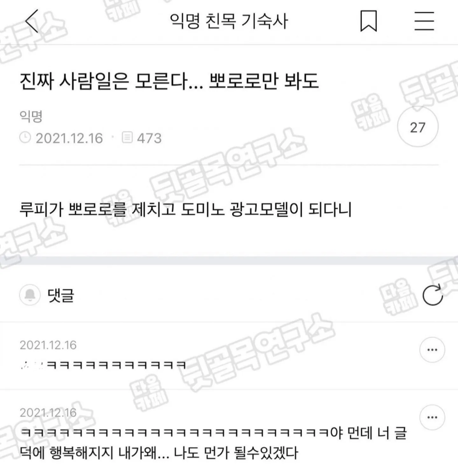Click the 댓글 section label
The height and width of the screenshot is (476, 458).
coord(61,295)
